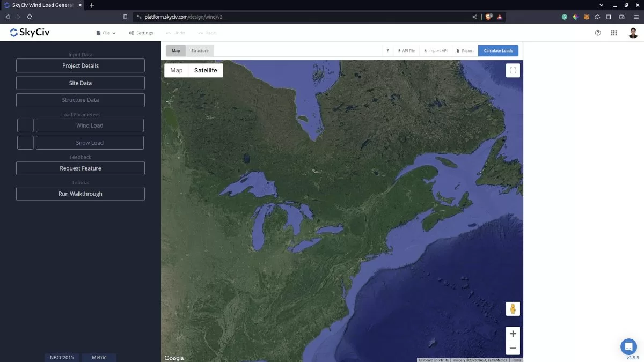The width and height of the screenshot is (644, 362).
Task: Open the SkyCiv apps grid icon
Action: point(614,33)
